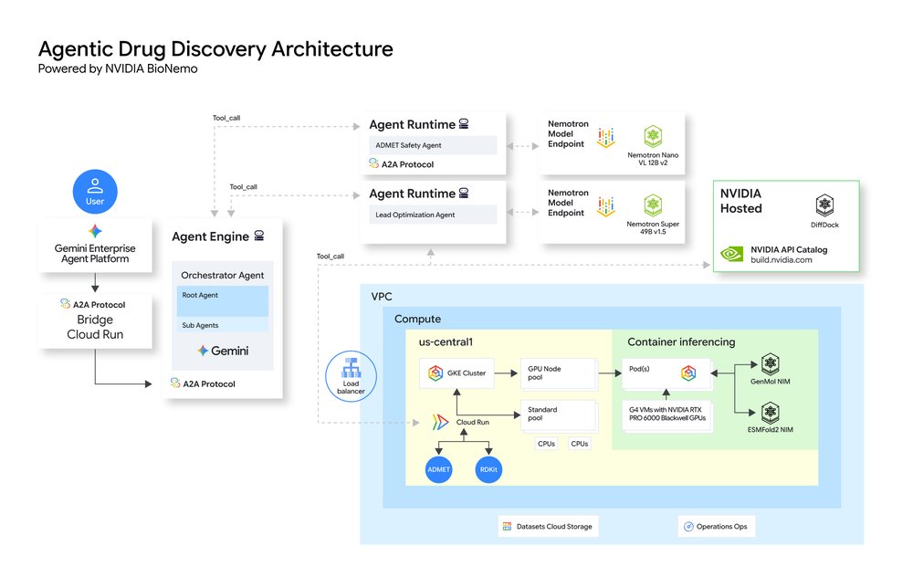Click the GKE Cluster icon

coord(436,373)
